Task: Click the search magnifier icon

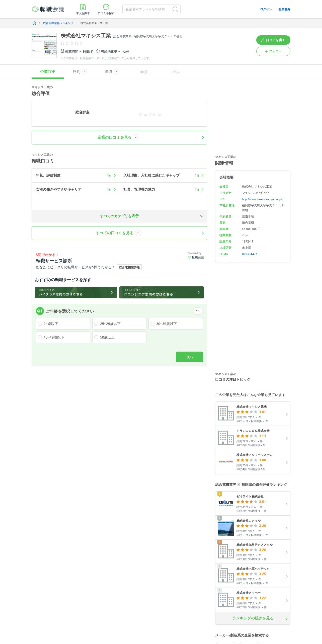Action: (x=175, y=9)
